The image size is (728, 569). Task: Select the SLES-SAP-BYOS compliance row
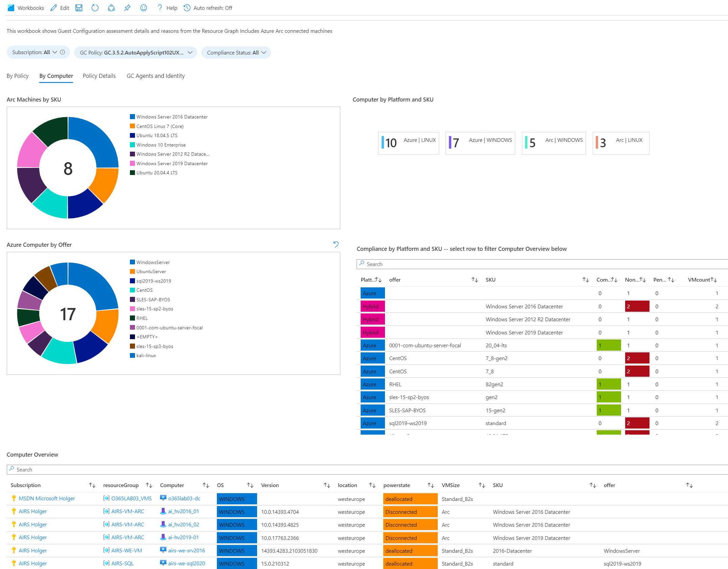click(542, 410)
